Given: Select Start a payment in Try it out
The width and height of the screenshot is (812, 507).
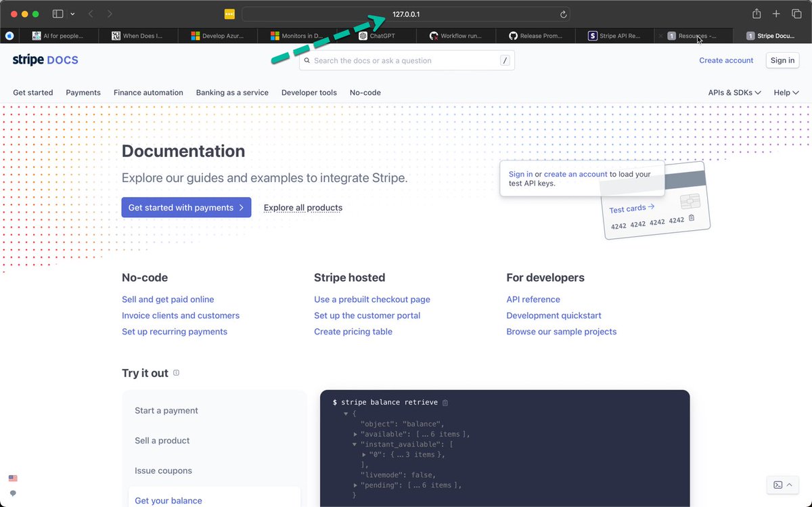Looking at the screenshot, I should point(166,410).
